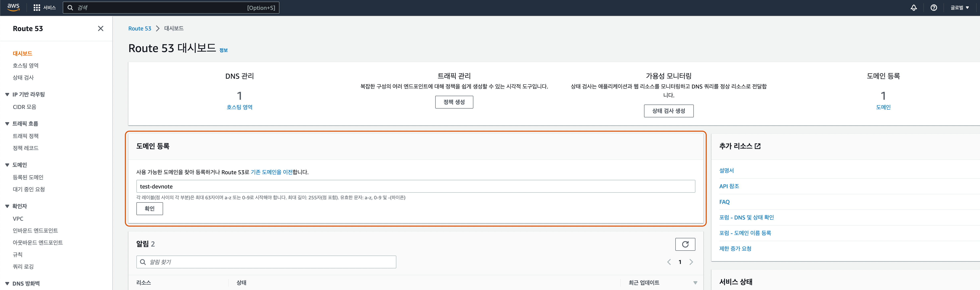Open the help question mark icon
980x290 pixels.
tap(934, 8)
